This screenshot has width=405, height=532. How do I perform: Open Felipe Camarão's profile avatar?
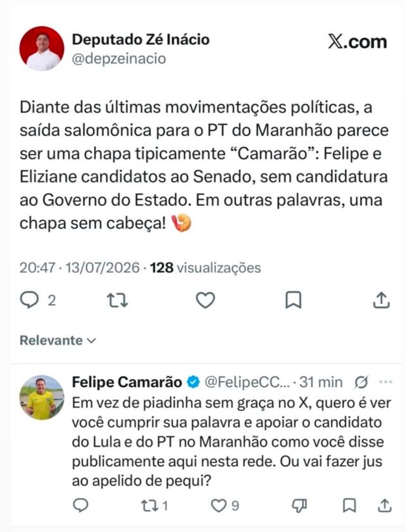[x=42, y=397]
